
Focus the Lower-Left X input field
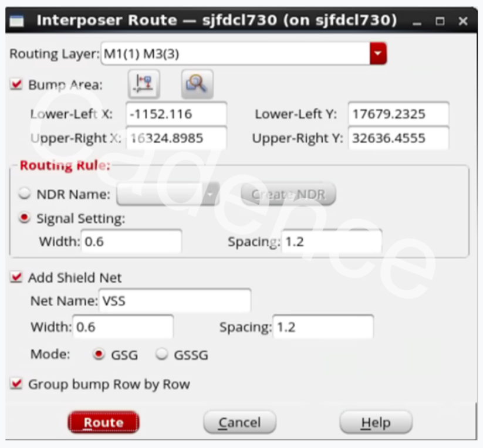pyautogui.click(x=176, y=114)
